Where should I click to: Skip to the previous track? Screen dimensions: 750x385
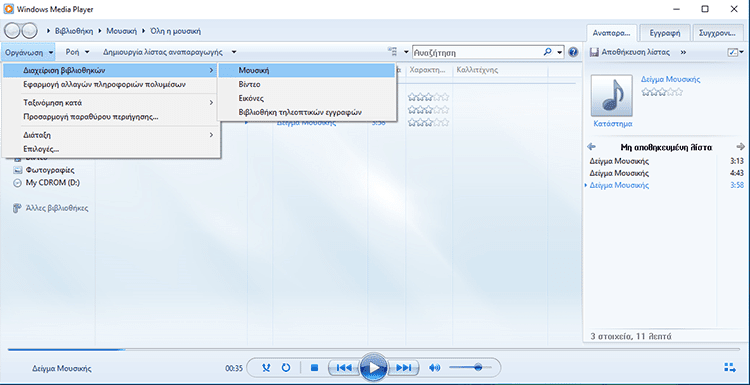344,368
